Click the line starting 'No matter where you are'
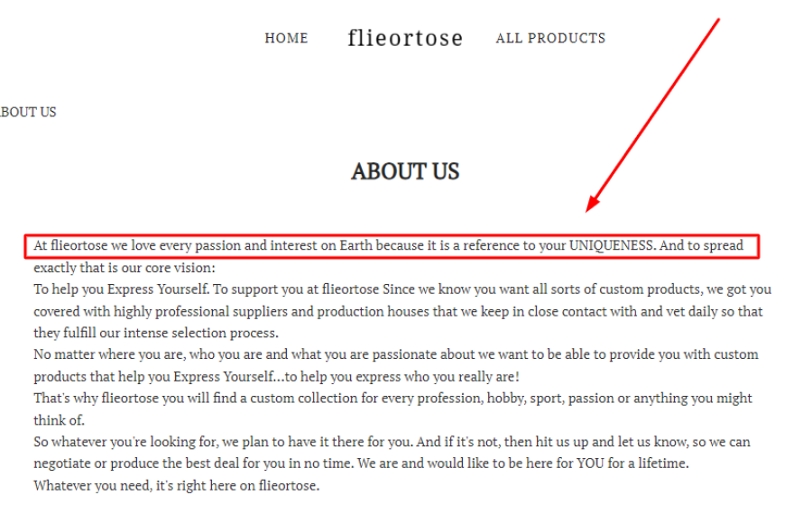 pos(396,354)
